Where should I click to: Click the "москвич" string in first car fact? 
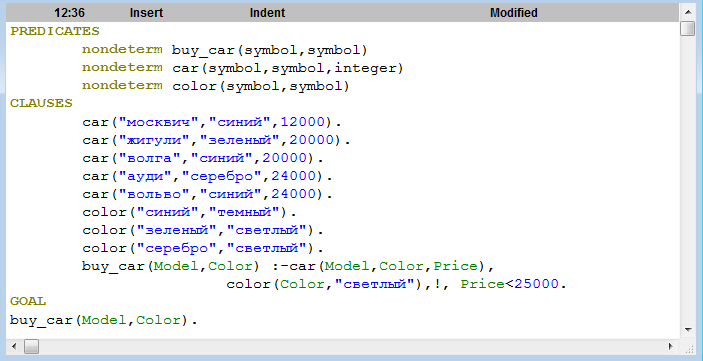coord(159,122)
